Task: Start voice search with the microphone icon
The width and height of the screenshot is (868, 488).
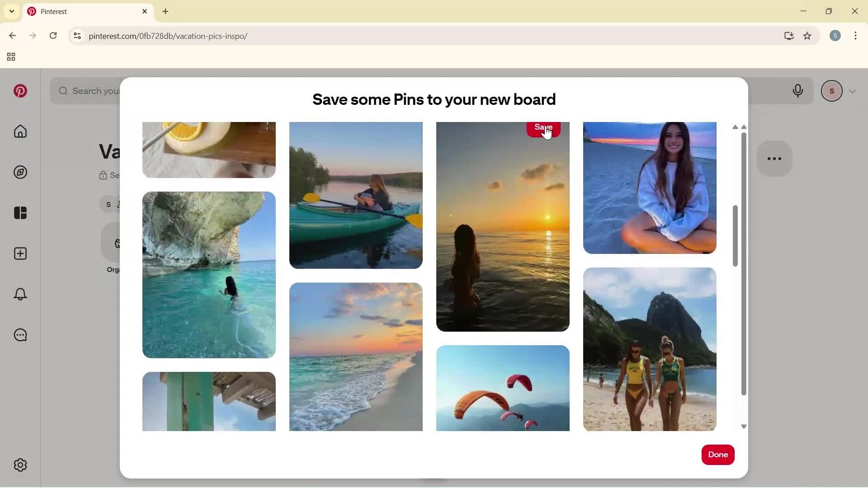Action: (x=798, y=91)
